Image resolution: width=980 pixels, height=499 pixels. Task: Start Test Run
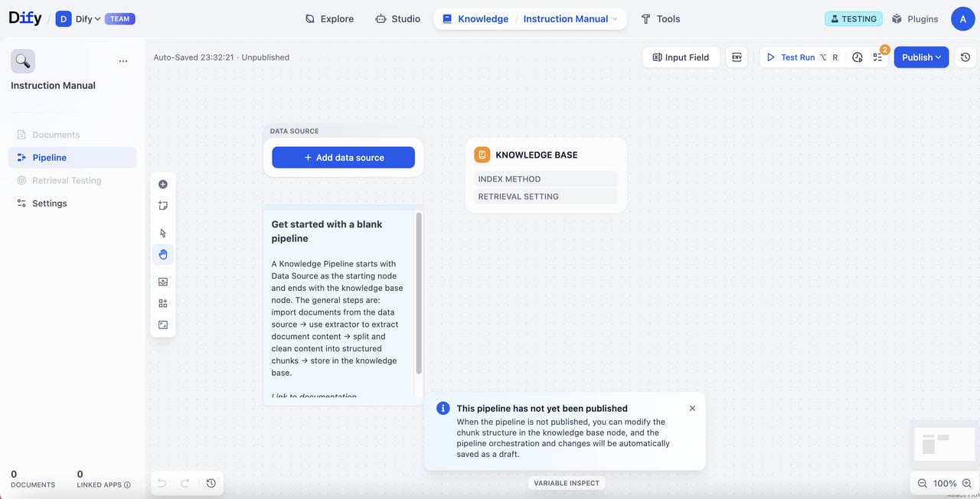coord(802,57)
